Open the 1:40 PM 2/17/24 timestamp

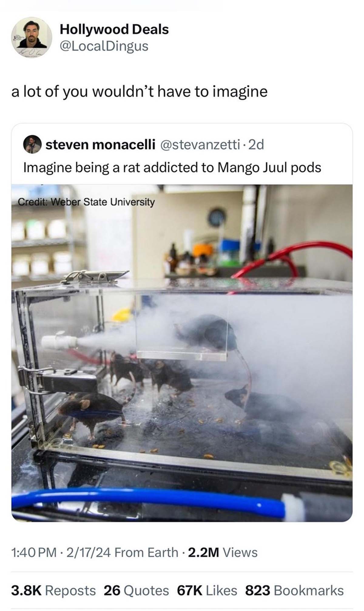coord(61,553)
